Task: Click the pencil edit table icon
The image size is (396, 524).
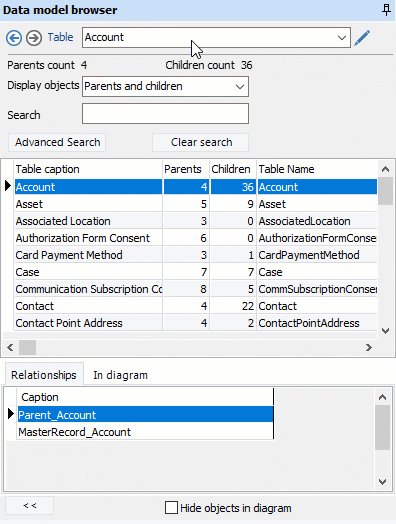Action: click(x=362, y=37)
